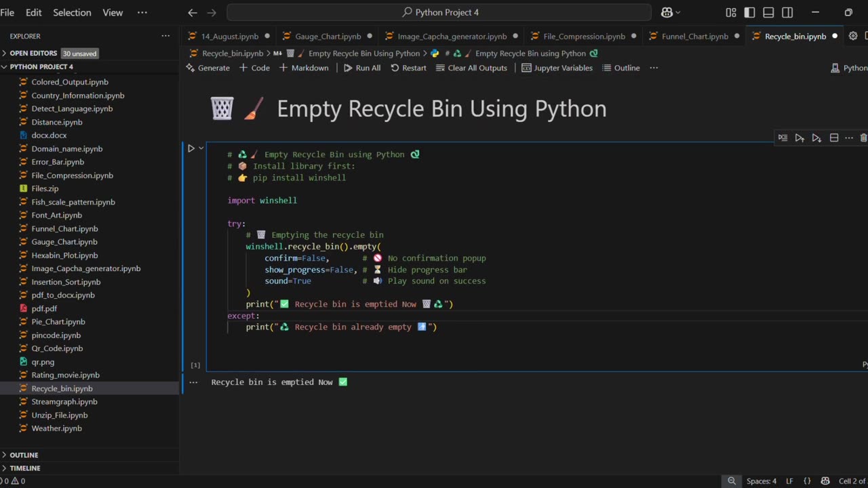Open Colored_Output.ipynb in explorer
Image resolution: width=868 pixels, height=488 pixels.
click(x=70, y=82)
